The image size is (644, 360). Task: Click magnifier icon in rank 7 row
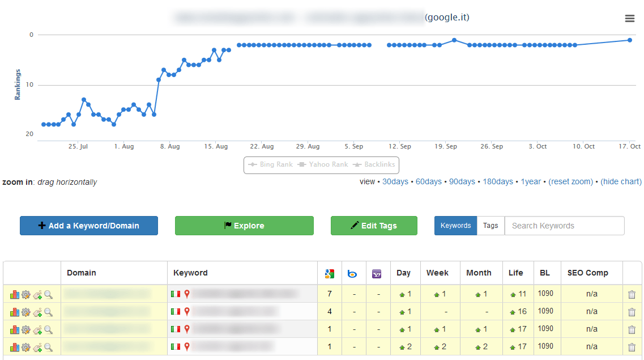49,294
